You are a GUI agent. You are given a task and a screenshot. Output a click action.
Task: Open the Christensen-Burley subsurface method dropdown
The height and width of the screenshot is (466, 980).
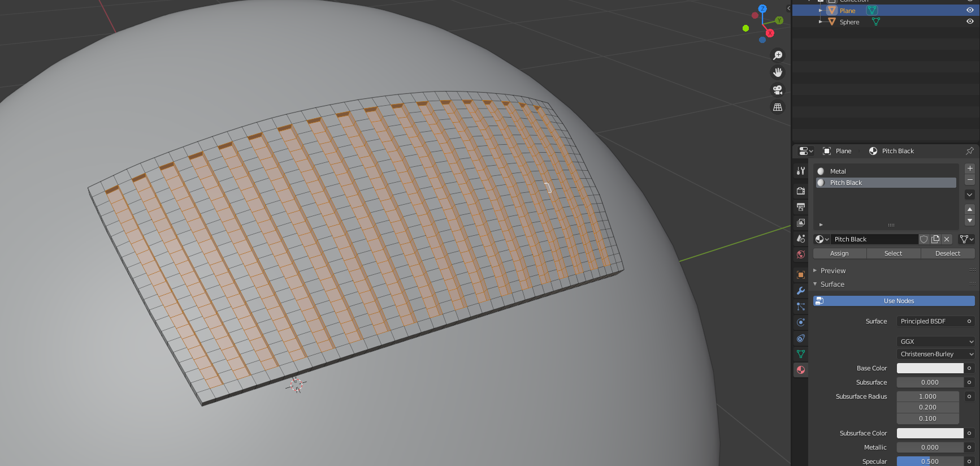pyautogui.click(x=936, y=354)
